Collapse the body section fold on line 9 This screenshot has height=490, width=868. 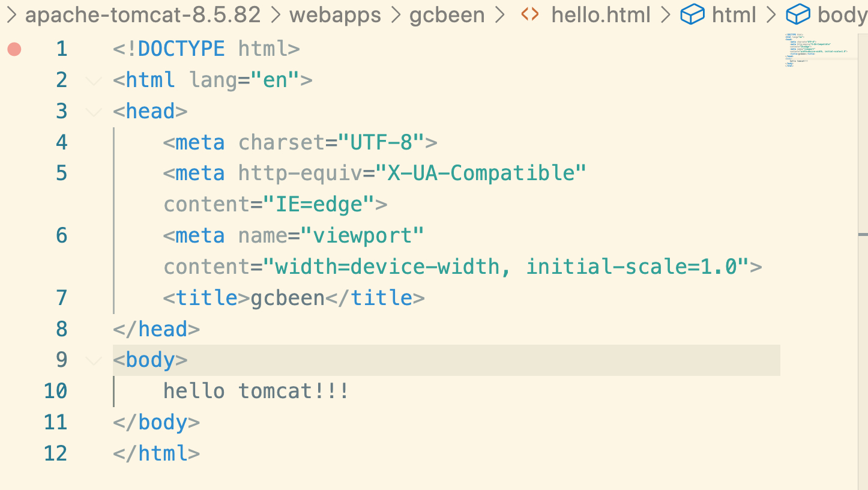(94, 360)
